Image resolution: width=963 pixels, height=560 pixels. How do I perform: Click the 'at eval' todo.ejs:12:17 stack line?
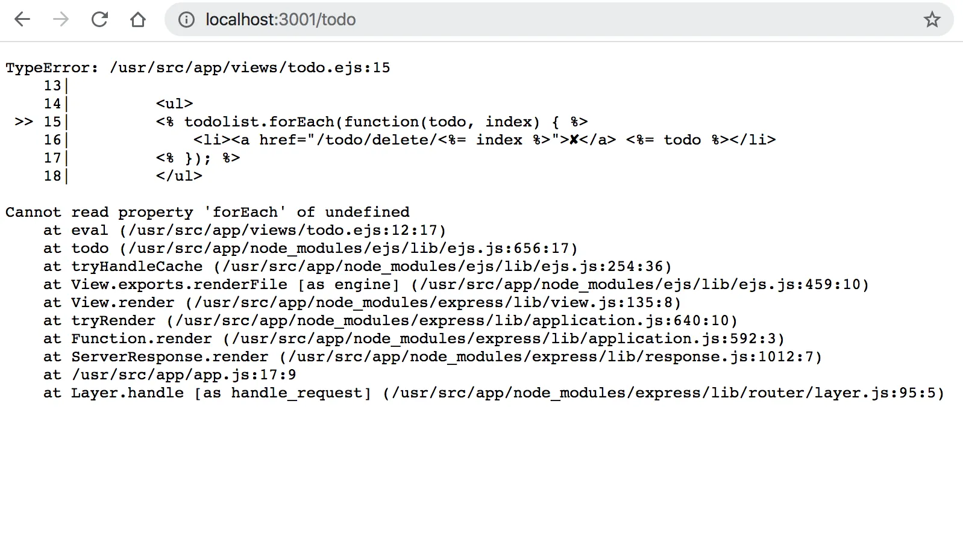tap(245, 230)
